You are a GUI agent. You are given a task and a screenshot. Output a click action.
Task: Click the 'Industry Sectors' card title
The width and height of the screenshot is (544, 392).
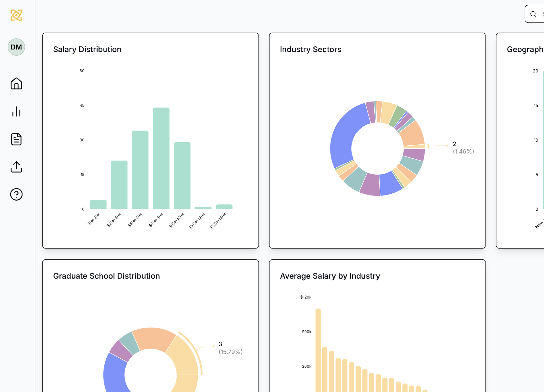[x=310, y=49]
